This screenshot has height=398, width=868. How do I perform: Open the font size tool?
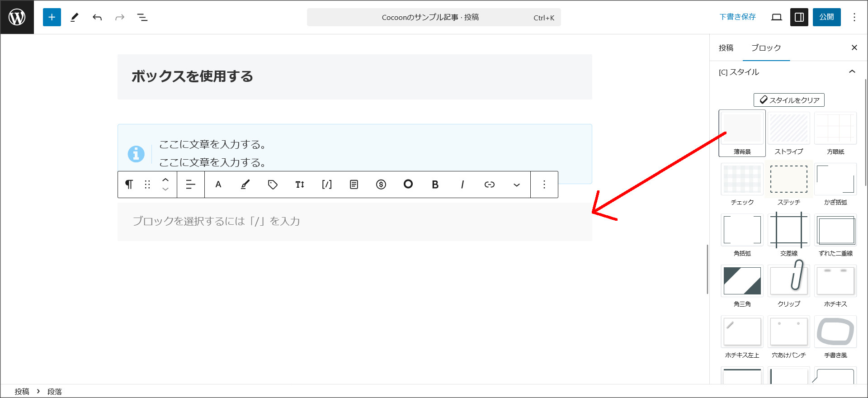pos(300,185)
